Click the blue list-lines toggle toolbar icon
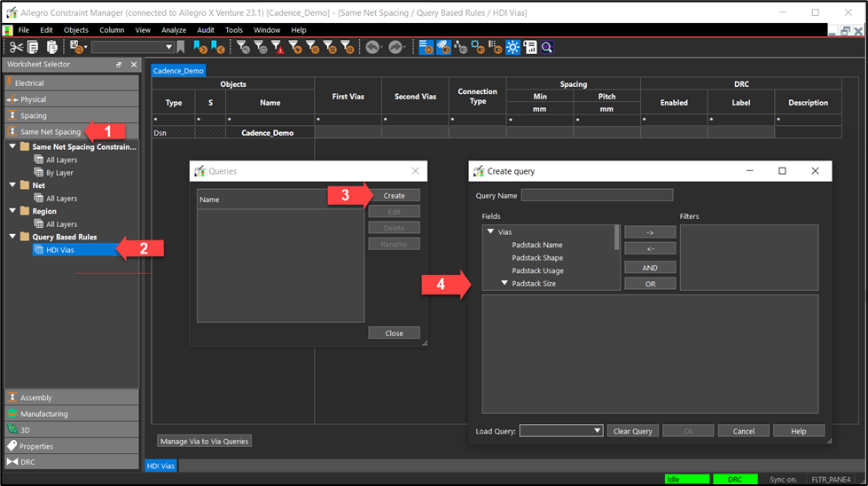 426,48
